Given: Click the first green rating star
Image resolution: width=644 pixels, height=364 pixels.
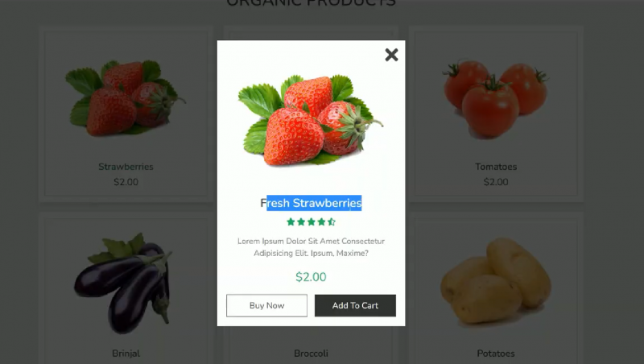Looking at the screenshot, I should (x=291, y=221).
